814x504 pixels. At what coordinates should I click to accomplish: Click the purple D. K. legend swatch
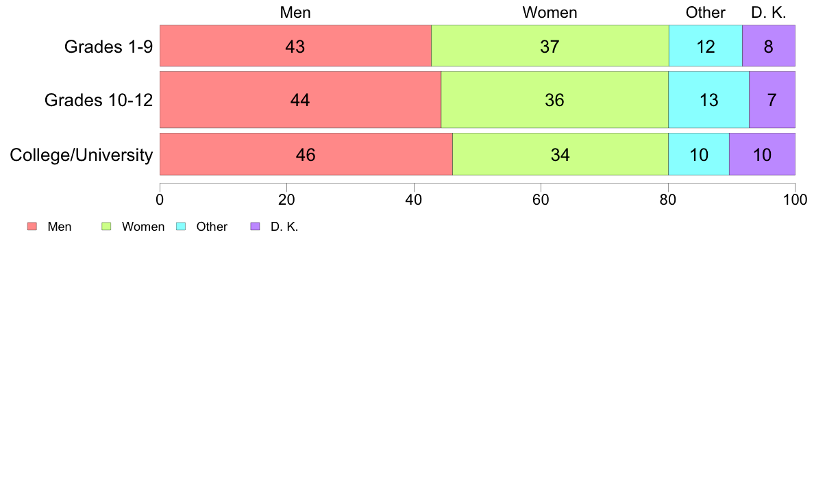[256, 226]
